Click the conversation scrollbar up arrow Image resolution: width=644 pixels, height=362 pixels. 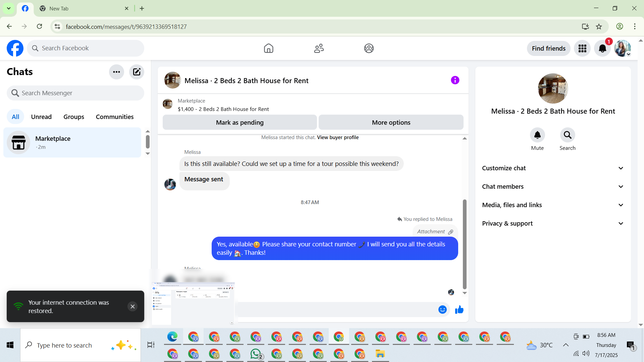465,138
